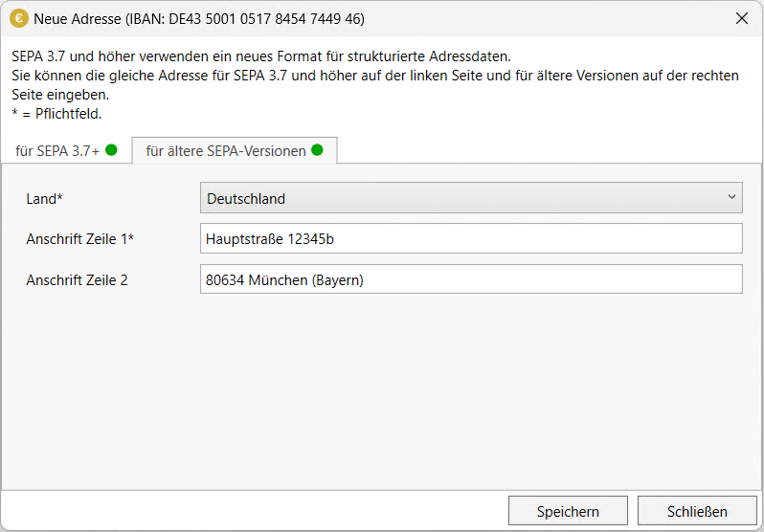The height and width of the screenshot is (532, 764).
Task: Select the "für ältere SEPA-Versionen" tab
Action: coord(235,151)
